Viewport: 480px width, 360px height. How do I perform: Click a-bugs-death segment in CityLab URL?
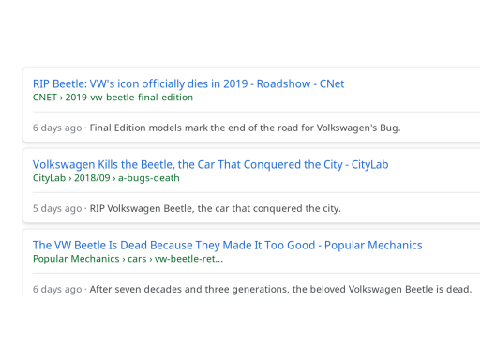pos(149,178)
